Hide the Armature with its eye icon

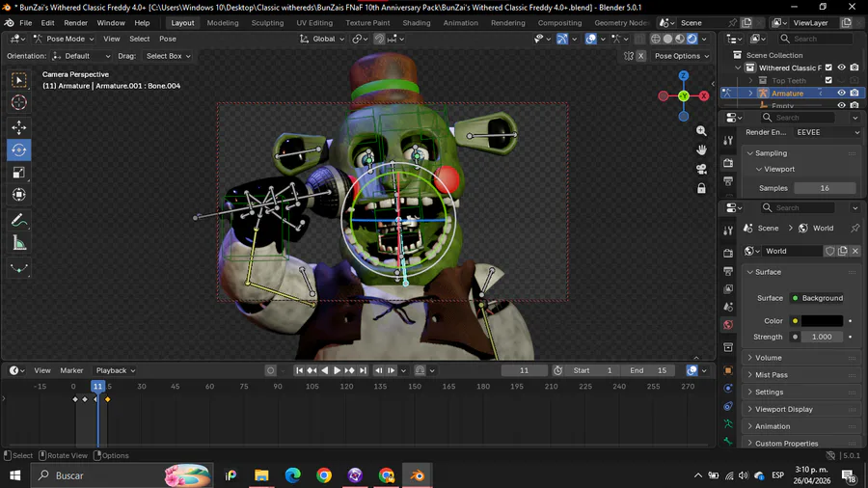click(x=841, y=94)
